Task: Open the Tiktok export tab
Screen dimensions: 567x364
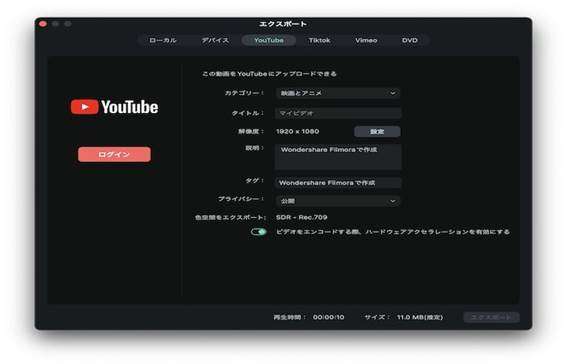Action: 319,40
